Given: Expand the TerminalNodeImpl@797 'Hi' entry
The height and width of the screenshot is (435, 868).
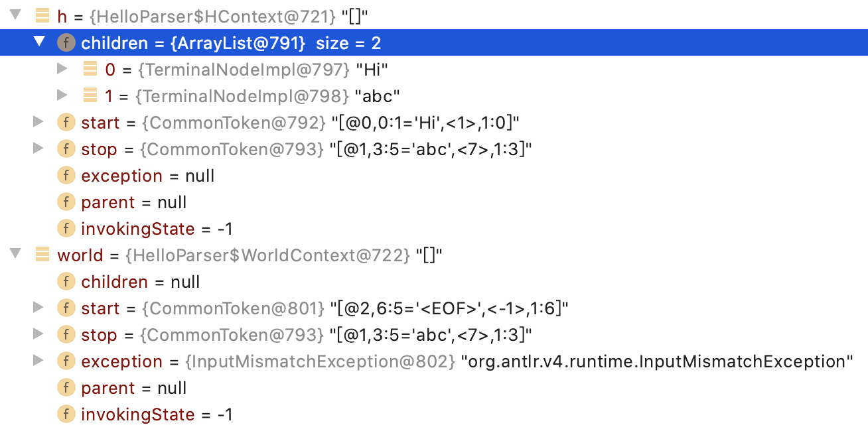Looking at the screenshot, I should click(62, 69).
